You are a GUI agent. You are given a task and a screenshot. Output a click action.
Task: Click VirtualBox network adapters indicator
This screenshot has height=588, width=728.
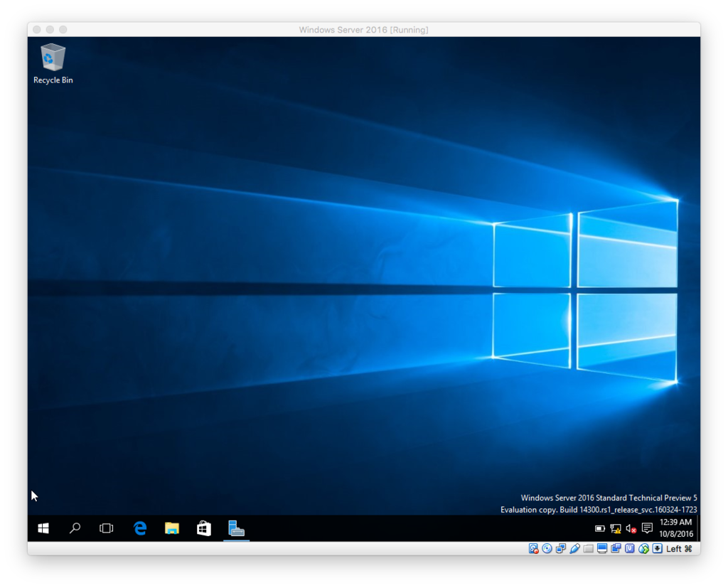[x=561, y=548]
